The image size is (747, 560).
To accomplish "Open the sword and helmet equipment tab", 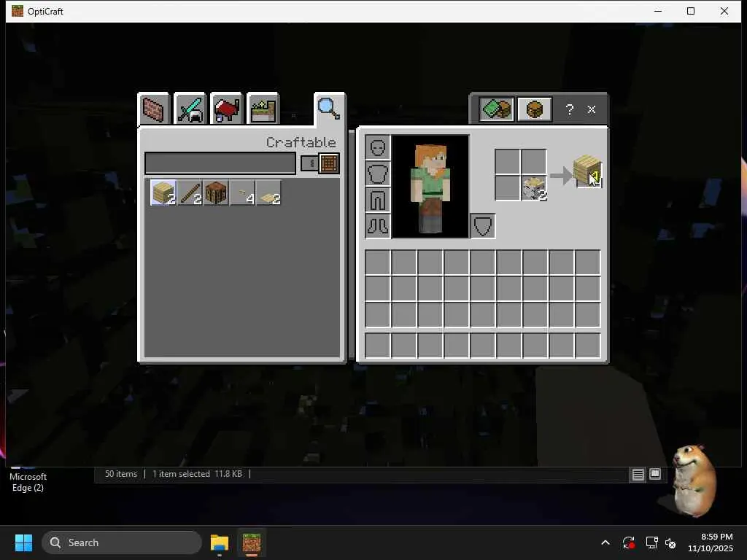I will [190, 109].
